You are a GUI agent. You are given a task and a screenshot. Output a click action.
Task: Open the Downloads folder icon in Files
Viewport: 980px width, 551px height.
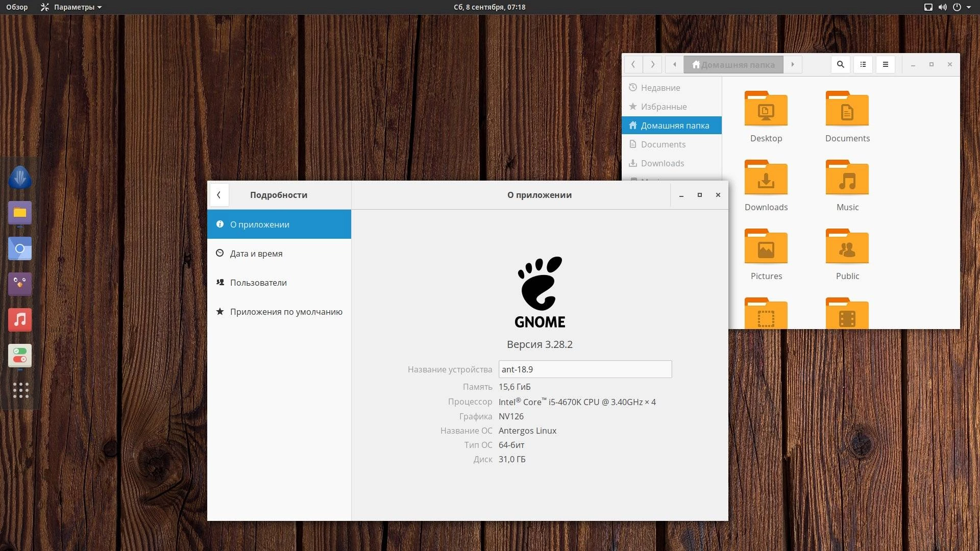pos(766,185)
